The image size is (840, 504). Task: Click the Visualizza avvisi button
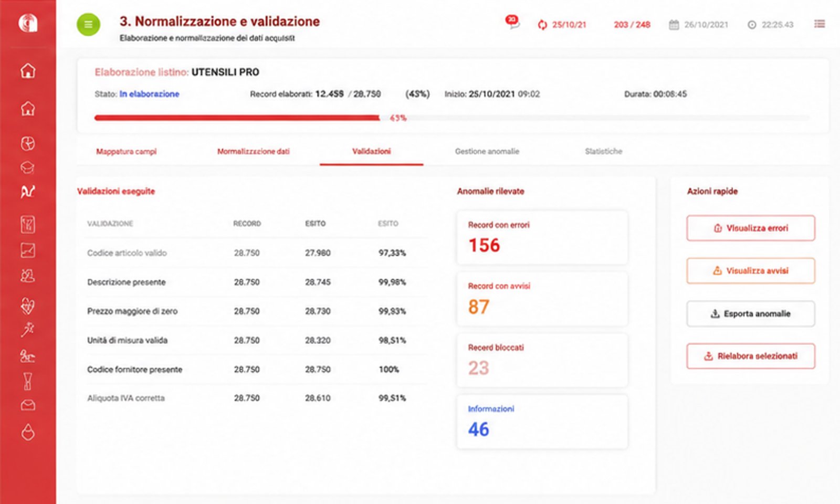751,271
